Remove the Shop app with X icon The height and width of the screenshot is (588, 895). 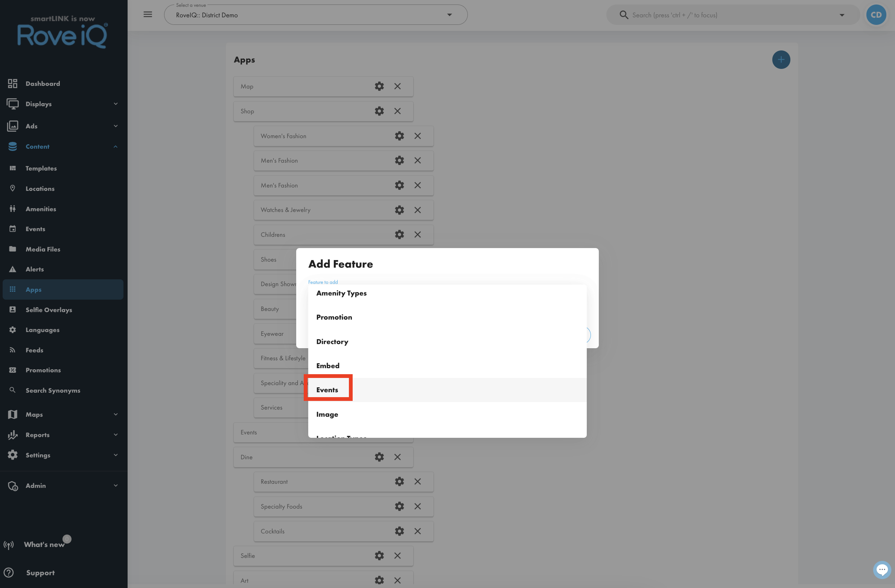pos(397,111)
